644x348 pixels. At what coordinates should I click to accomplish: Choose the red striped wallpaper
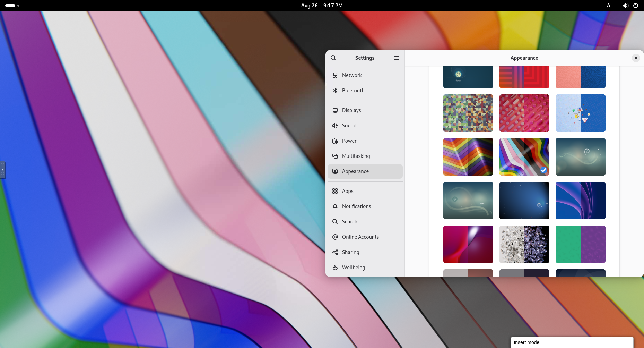pyautogui.click(x=524, y=77)
